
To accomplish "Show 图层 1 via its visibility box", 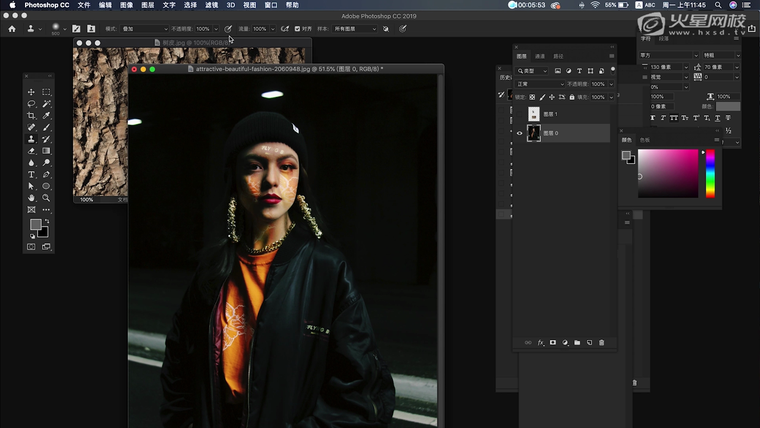I will pos(519,114).
